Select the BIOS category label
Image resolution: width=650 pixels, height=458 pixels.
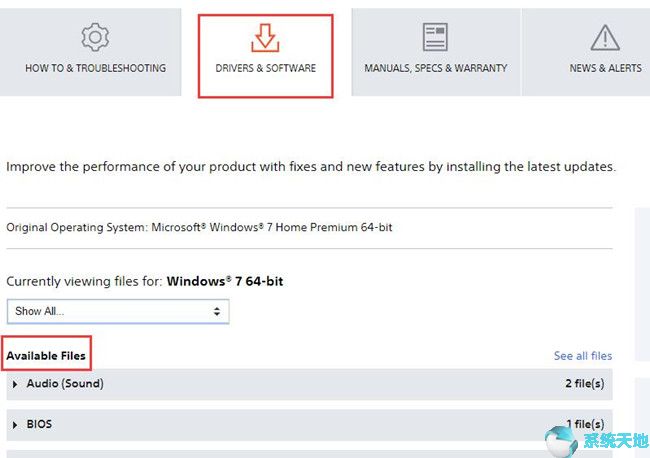click(39, 424)
